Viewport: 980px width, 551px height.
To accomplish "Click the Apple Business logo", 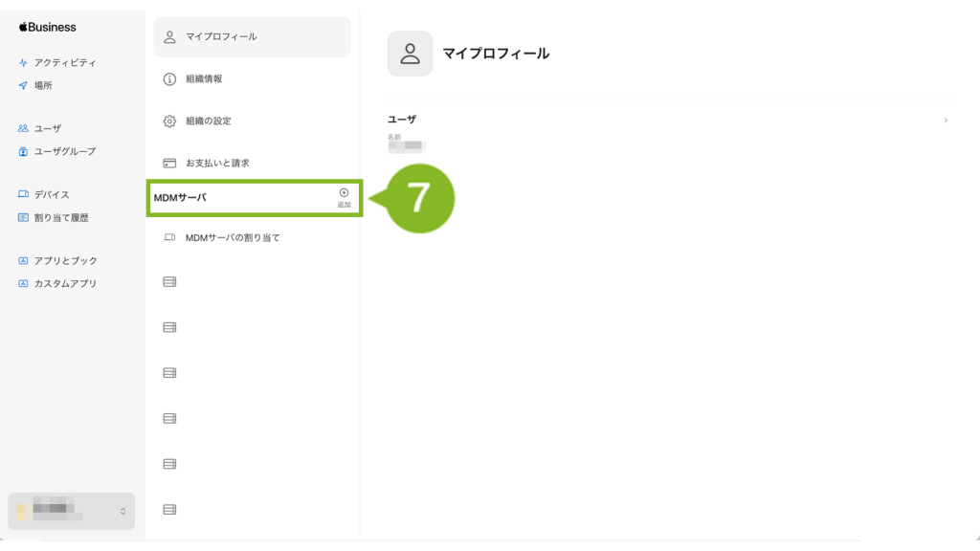I will (48, 27).
